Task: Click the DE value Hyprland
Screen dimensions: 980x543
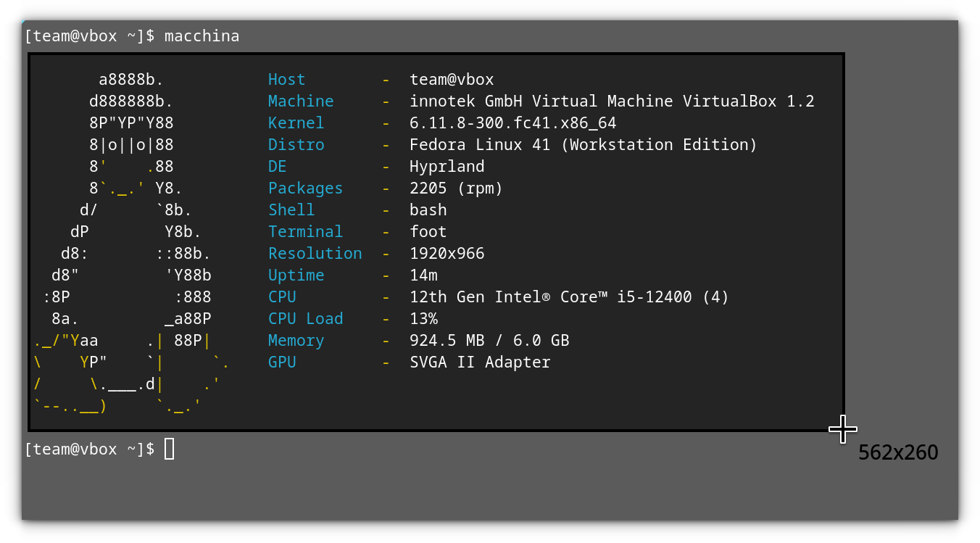Action: [x=447, y=166]
